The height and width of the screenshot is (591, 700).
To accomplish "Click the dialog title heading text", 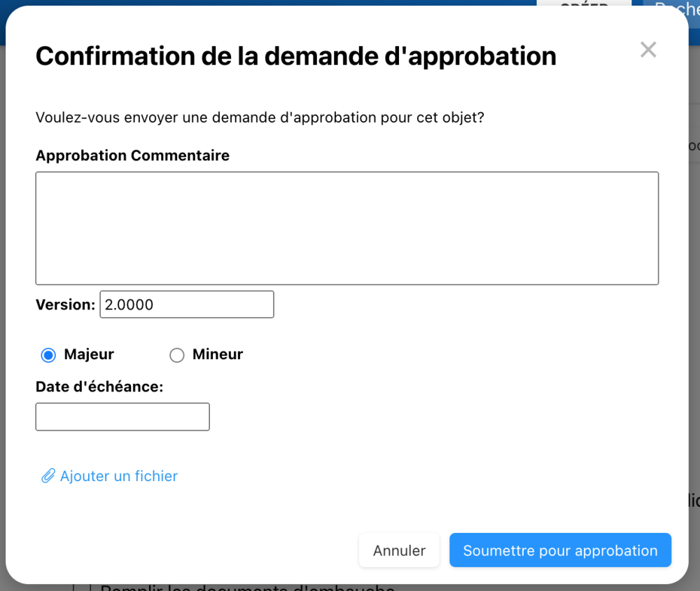I will 295,56.
